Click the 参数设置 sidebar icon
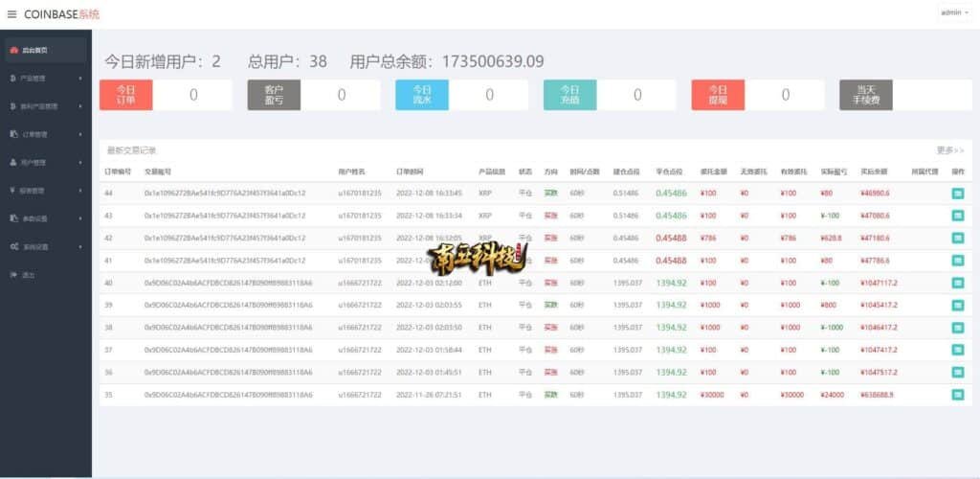This screenshot has width=980, height=479. pos(12,218)
